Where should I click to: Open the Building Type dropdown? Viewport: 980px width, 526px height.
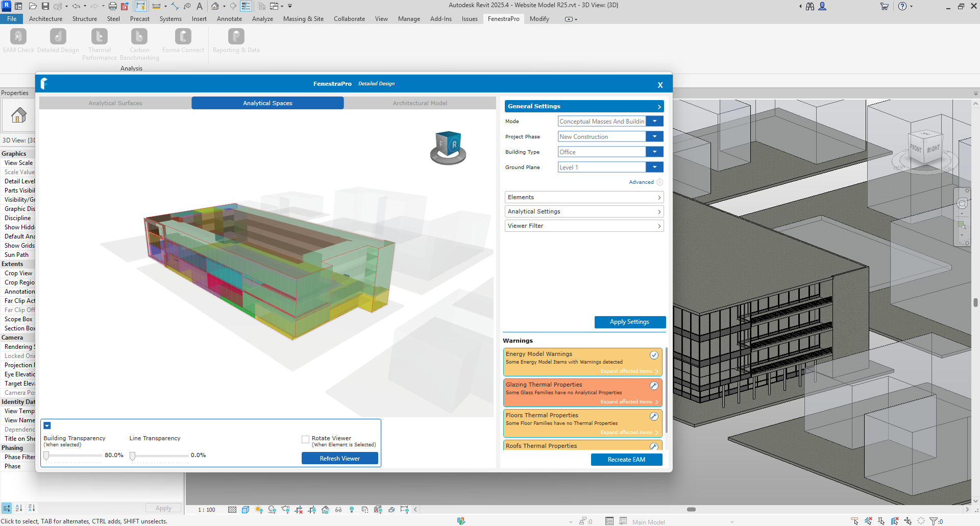point(654,152)
